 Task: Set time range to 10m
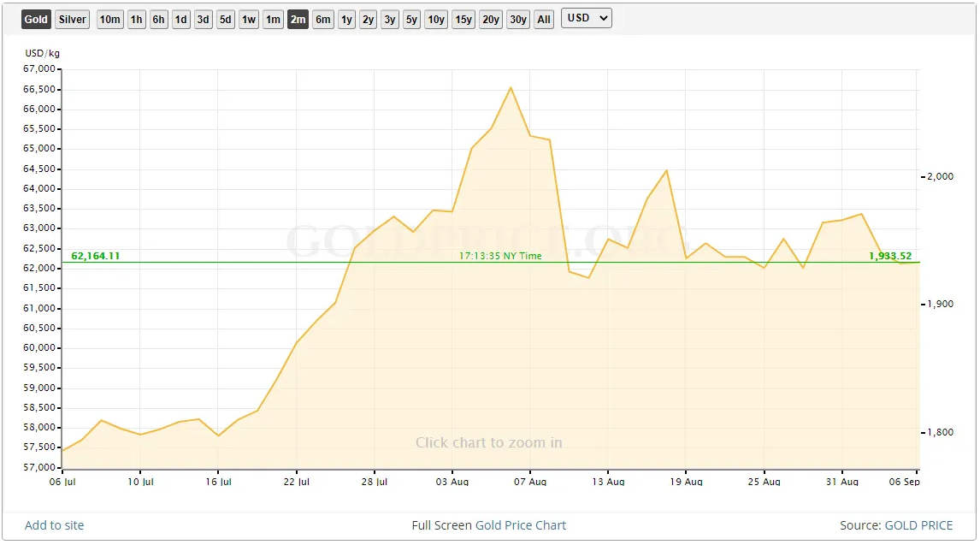(x=109, y=20)
